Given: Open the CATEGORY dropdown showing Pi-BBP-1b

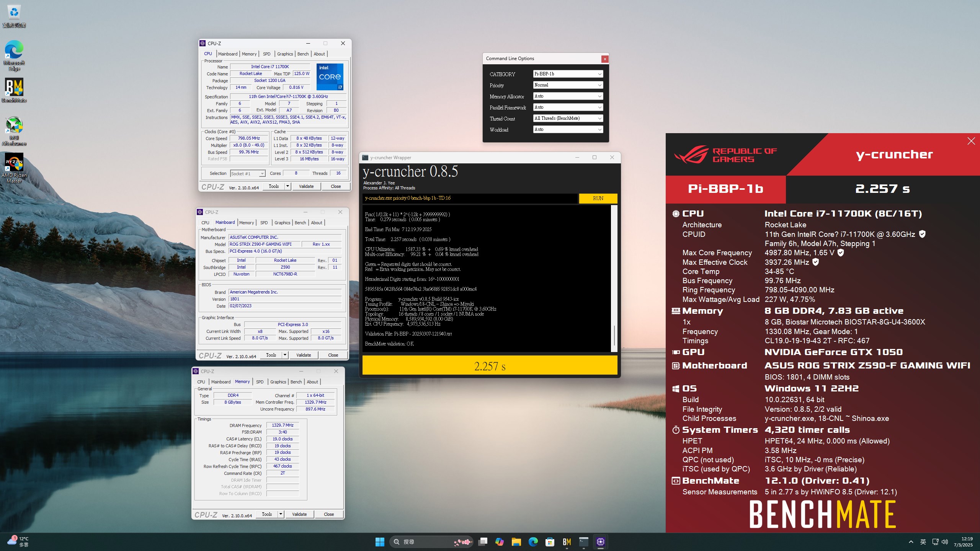Looking at the screenshot, I should (x=568, y=74).
